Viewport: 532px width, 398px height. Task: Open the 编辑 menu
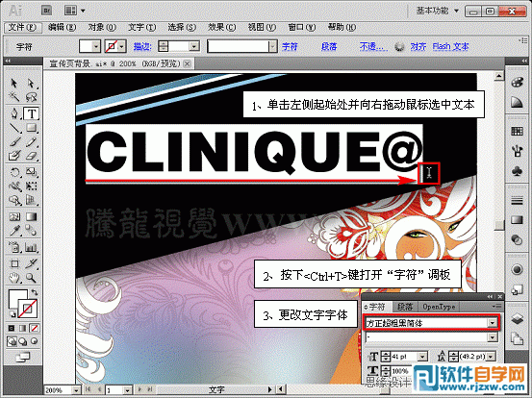pyautogui.click(x=62, y=27)
